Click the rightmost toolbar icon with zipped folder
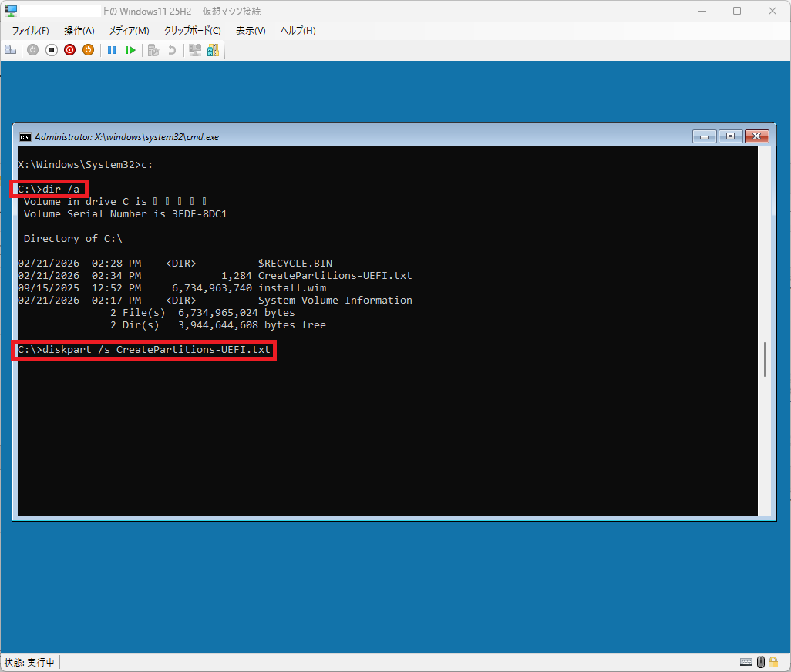Viewport: 791px width, 672px height. coord(214,50)
